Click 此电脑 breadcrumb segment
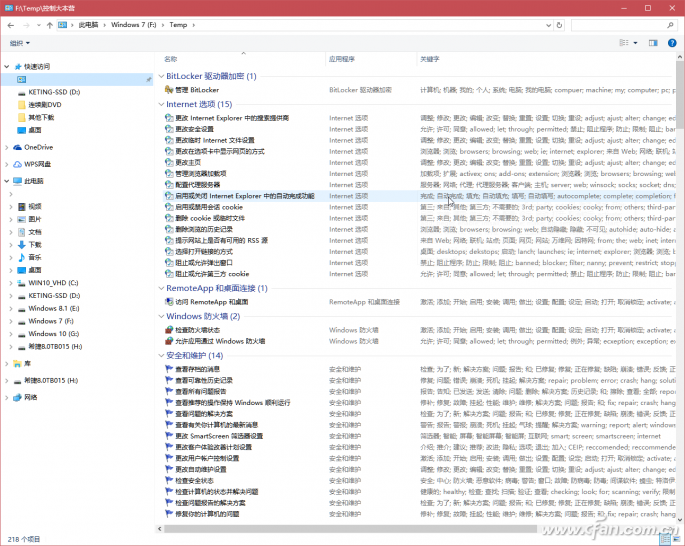 click(x=88, y=25)
